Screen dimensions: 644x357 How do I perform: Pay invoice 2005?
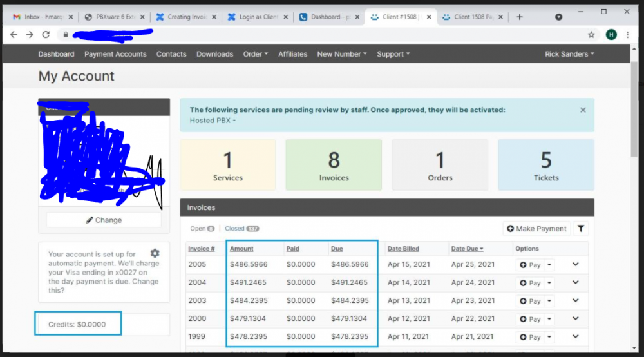coord(530,265)
